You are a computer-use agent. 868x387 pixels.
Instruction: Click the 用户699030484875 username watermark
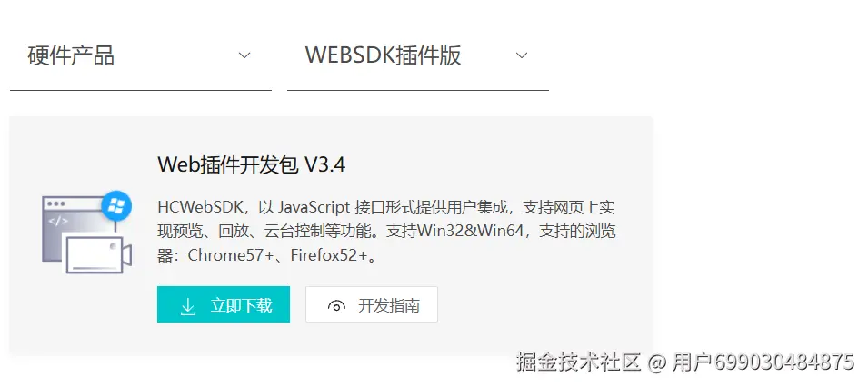click(x=763, y=362)
